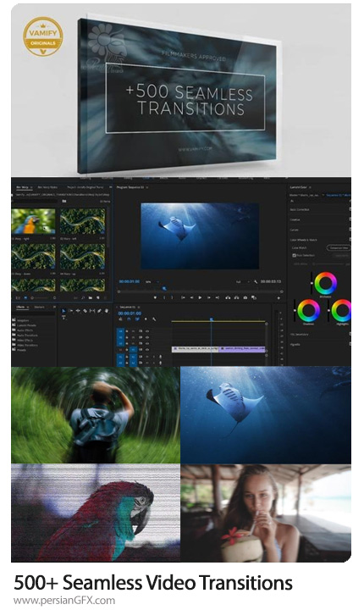The width and height of the screenshot is (364, 610).
Task: Click Play in the Program monitor
Action: (x=200, y=297)
